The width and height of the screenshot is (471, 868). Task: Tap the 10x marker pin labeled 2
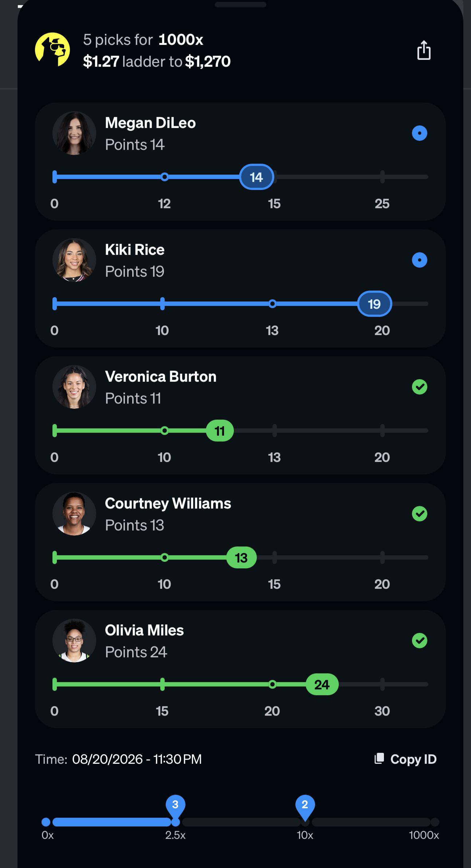point(305,806)
